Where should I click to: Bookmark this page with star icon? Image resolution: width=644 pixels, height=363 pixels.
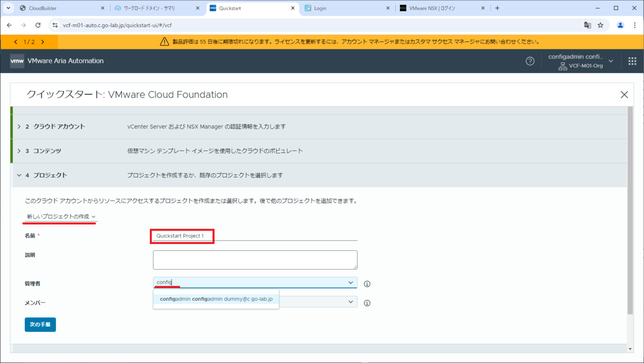coord(601,25)
